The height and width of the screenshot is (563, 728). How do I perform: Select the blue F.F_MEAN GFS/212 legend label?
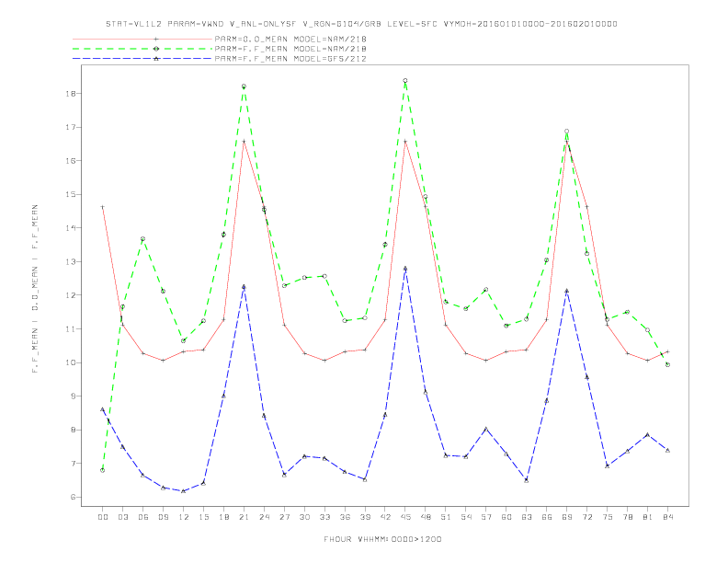click(290, 59)
